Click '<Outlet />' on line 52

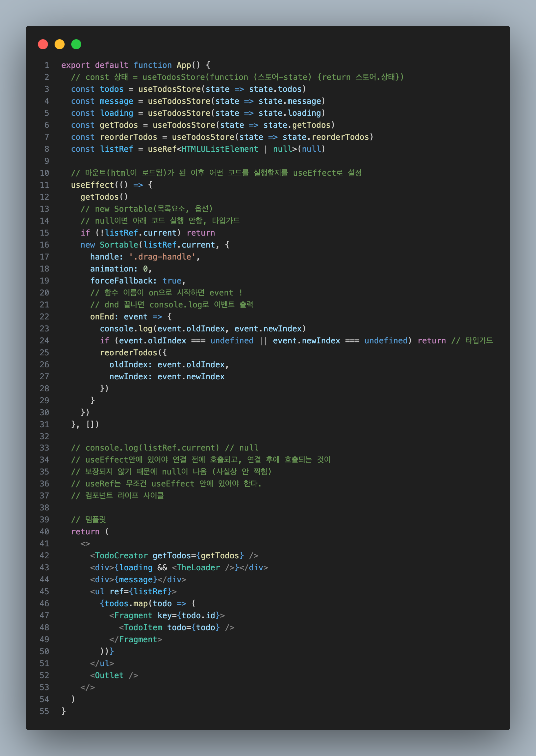click(x=114, y=675)
